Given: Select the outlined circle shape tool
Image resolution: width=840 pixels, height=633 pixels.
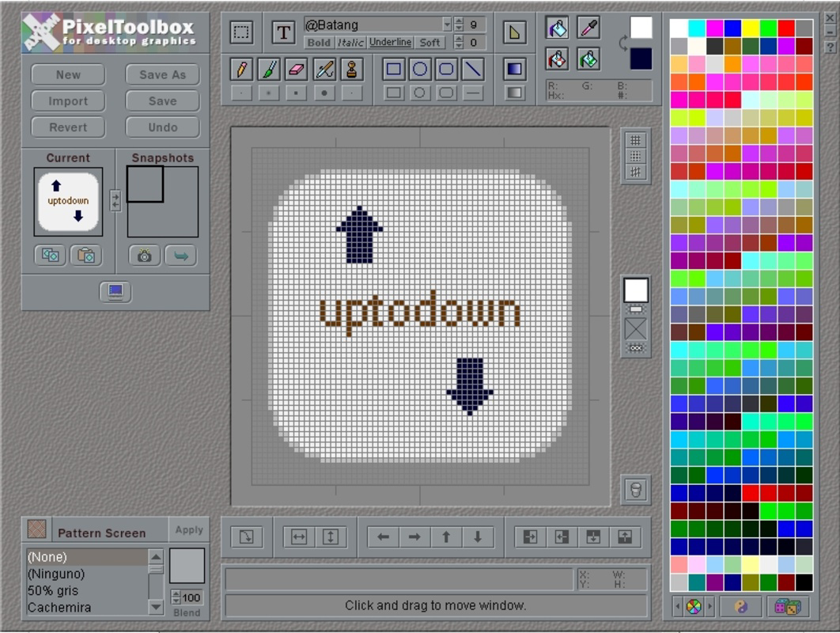Looking at the screenshot, I should 420,69.
